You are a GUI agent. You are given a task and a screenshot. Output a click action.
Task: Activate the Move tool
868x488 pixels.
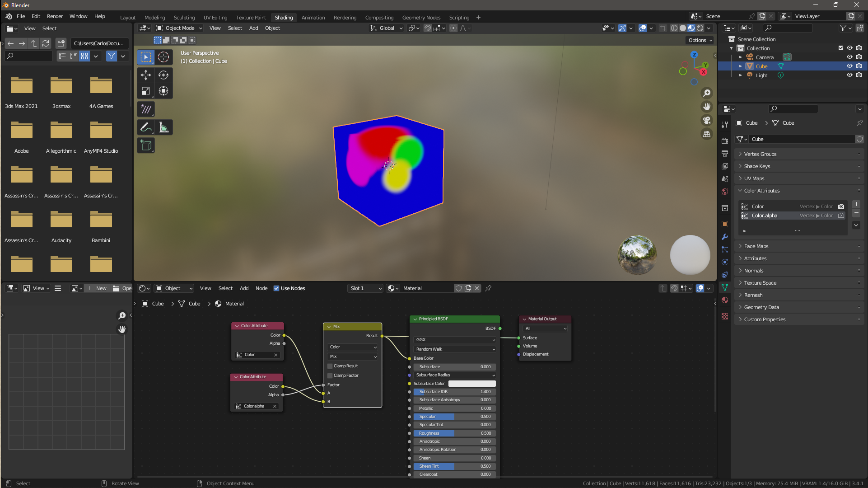pos(146,75)
